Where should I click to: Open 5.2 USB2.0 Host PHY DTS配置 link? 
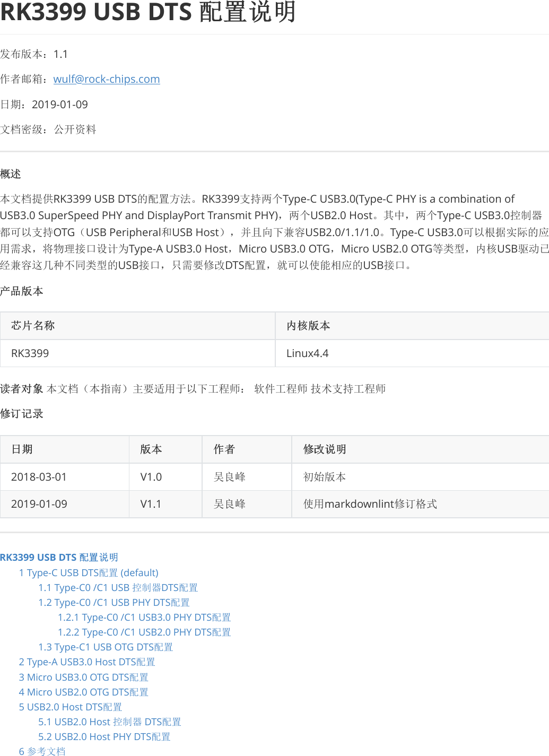coord(104,736)
